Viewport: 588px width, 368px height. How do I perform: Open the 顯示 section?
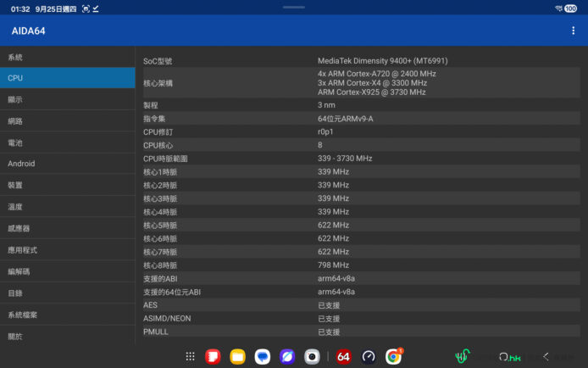click(x=68, y=99)
